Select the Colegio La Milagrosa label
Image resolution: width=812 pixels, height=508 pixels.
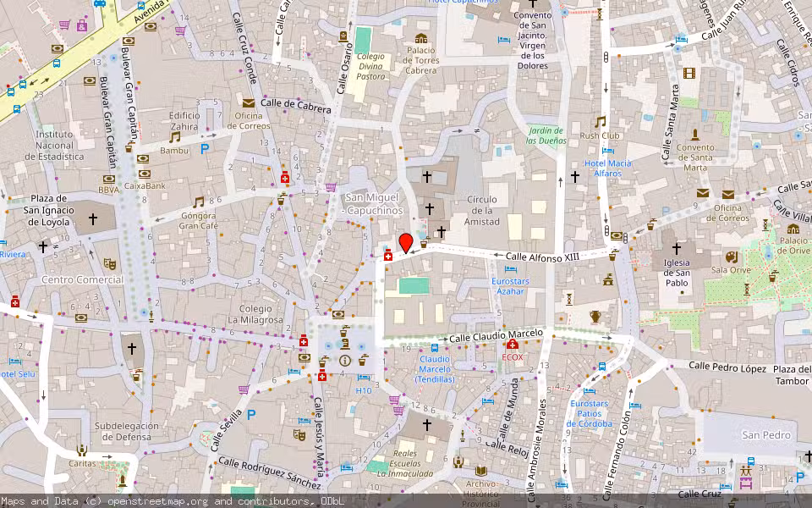[x=255, y=314]
